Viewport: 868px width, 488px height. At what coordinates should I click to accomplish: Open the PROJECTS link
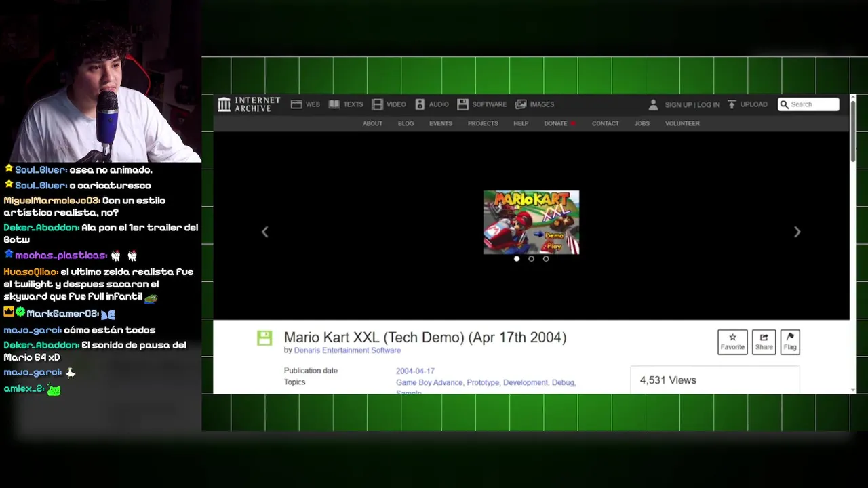pos(483,123)
